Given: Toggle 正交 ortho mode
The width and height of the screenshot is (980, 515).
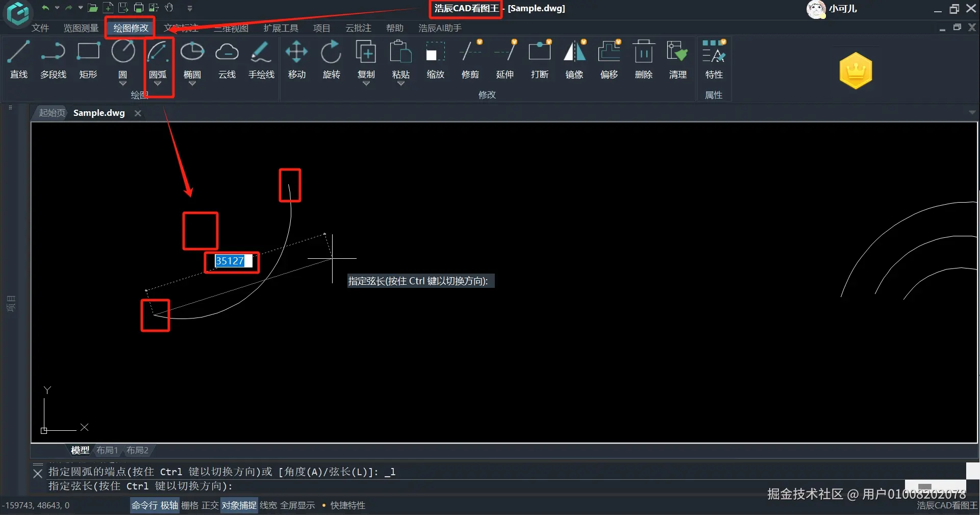Looking at the screenshot, I should pos(210,505).
